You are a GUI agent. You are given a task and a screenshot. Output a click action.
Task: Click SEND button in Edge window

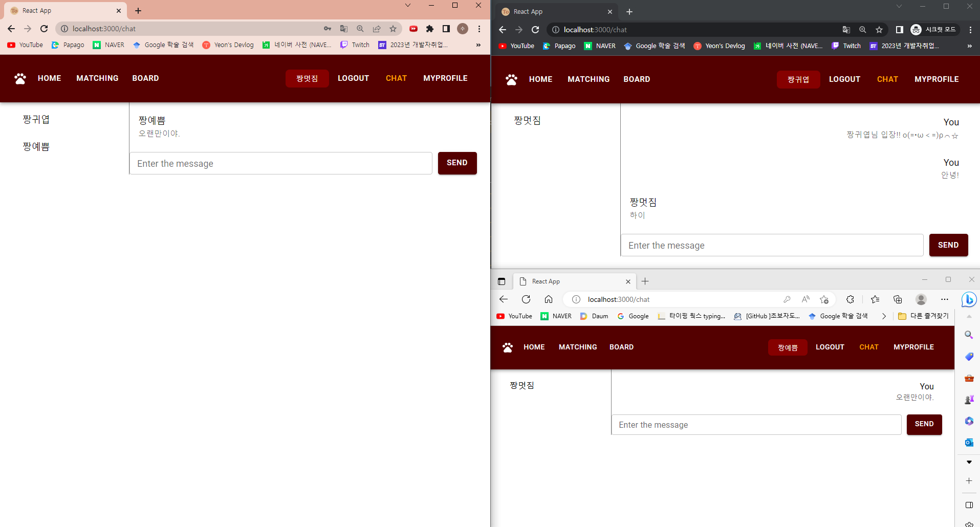924,424
